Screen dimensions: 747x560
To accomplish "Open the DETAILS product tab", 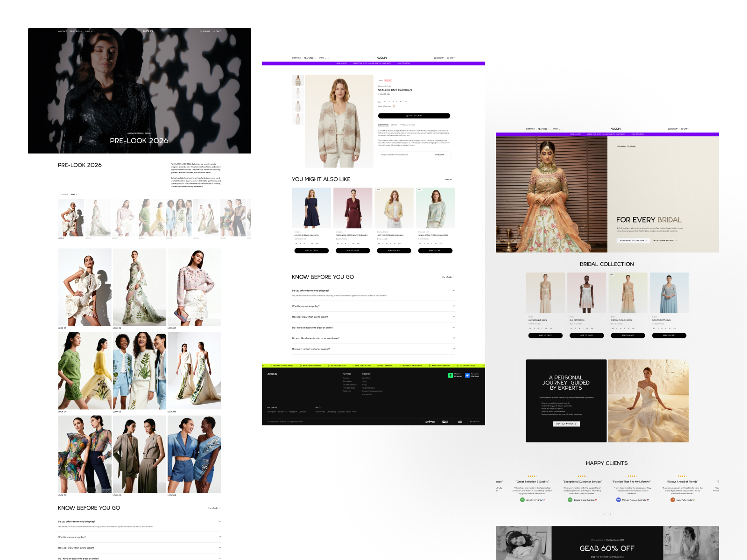I will tap(394, 125).
